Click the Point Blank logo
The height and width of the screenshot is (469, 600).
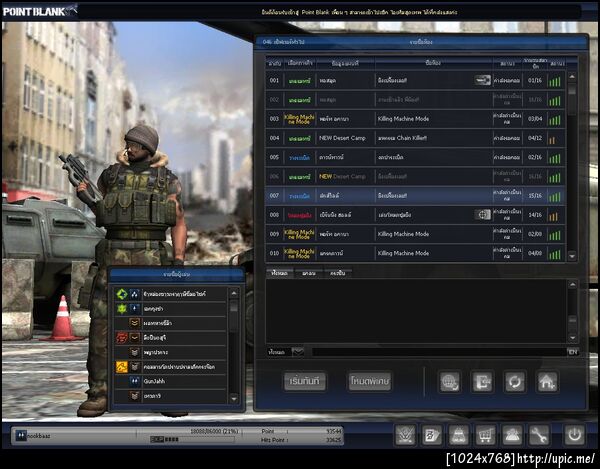coord(39,11)
